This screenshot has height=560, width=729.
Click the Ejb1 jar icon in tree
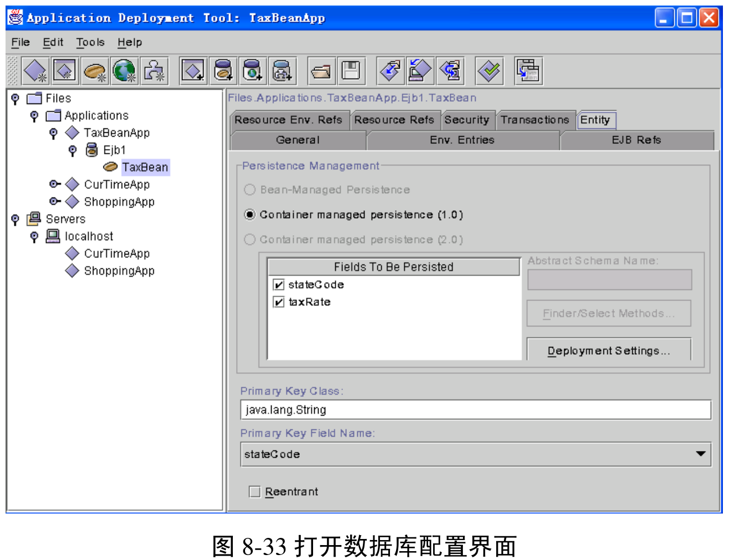click(92, 150)
